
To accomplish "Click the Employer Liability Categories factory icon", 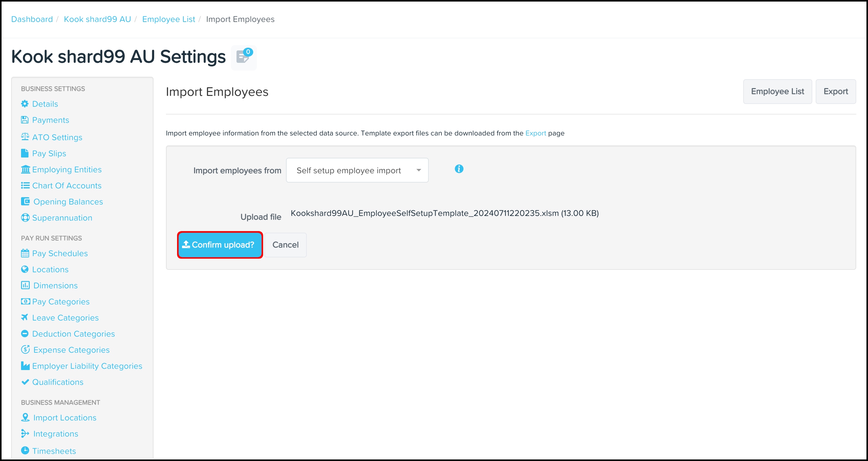I will pyautogui.click(x=25, y=366).
